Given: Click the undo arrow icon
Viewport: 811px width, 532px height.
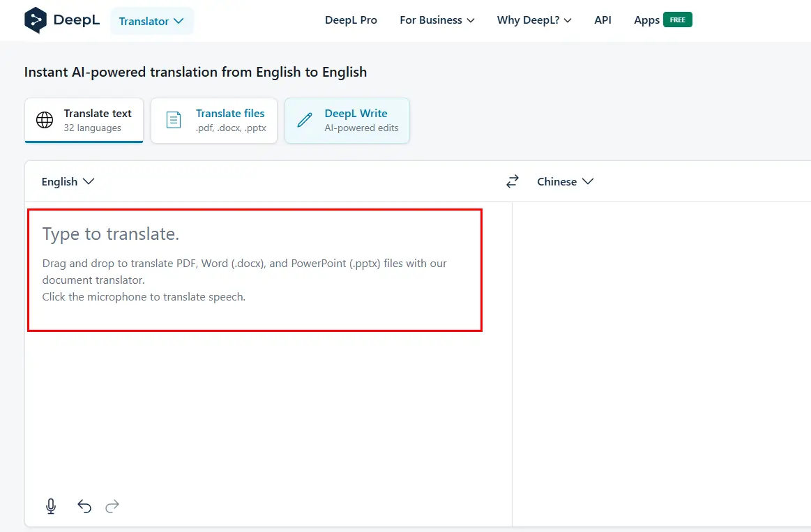Looking at the screenshot, I should [84, 506].
